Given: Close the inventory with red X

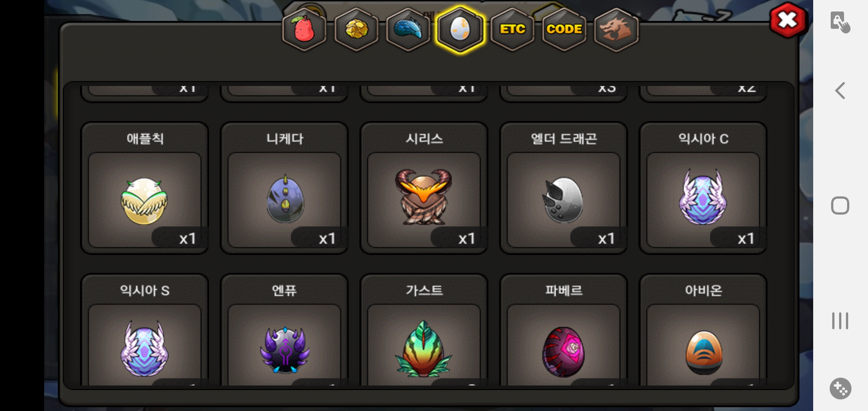Looking at the screenshot, I should point(787,20).
